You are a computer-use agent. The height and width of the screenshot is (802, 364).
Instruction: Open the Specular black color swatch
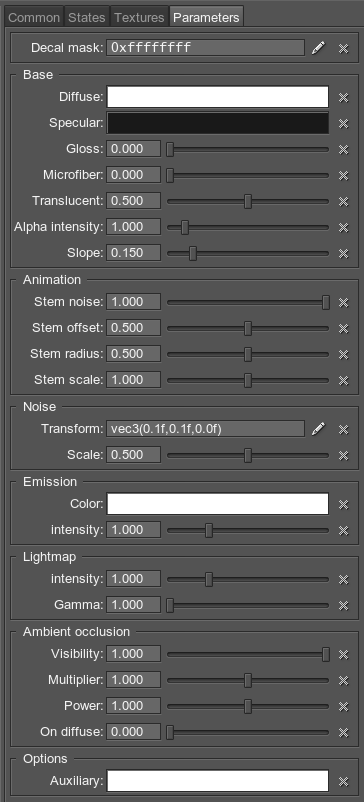[218, 123]
